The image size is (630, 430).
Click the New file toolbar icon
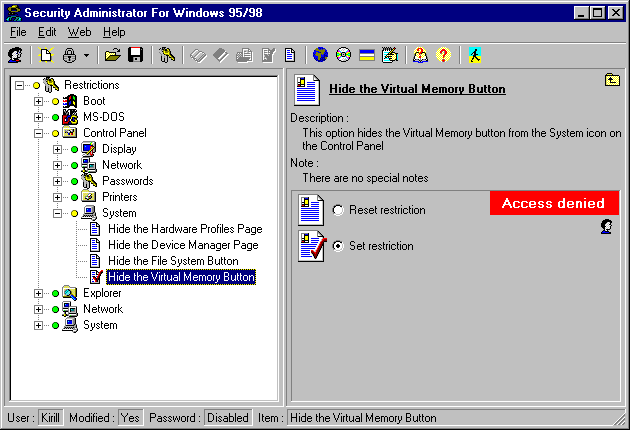pos(46,56)
